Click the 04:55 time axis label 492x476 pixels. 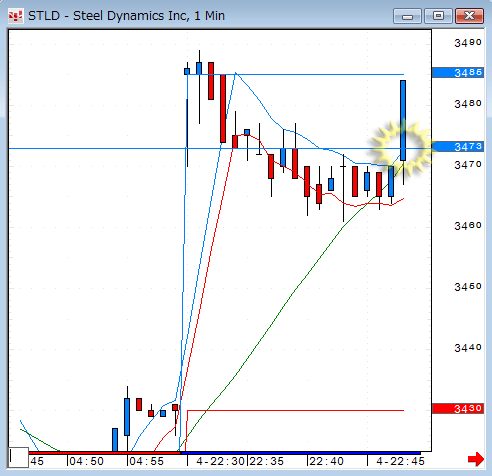pyautogui.click(x=147, y=461)
